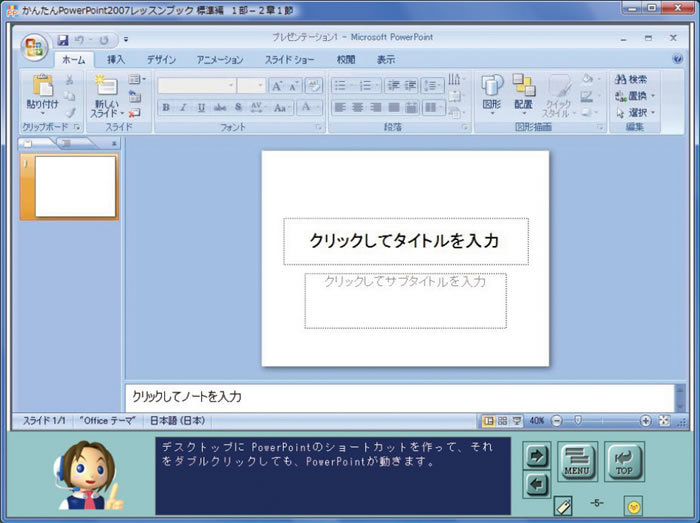Toggle Bold formatting
The image size is (700, 523).
(x=166, y=107)
